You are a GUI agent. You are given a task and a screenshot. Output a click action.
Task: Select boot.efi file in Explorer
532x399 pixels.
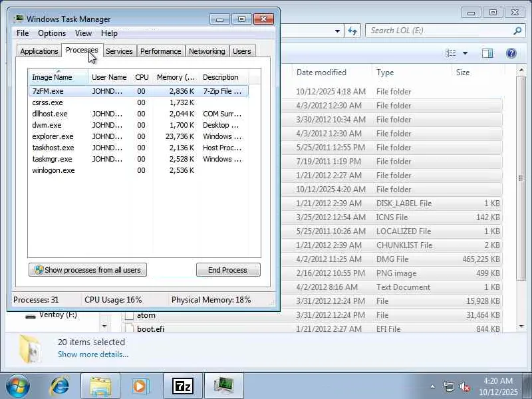click(x=311, y=329)
